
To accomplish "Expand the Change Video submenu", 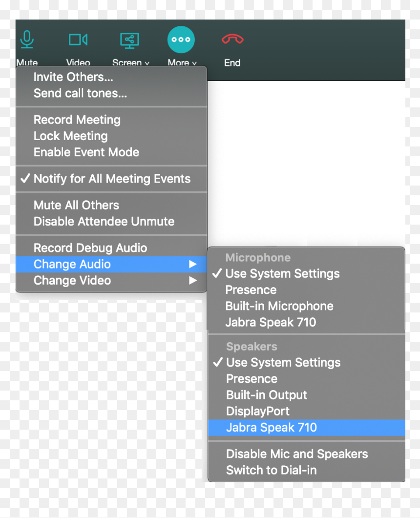I will 111,280.
